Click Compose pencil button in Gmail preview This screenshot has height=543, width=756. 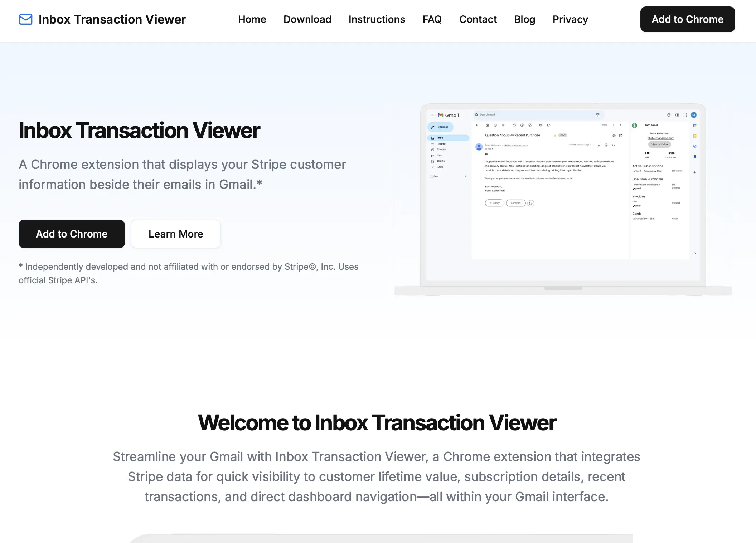(x=440, y=127)
